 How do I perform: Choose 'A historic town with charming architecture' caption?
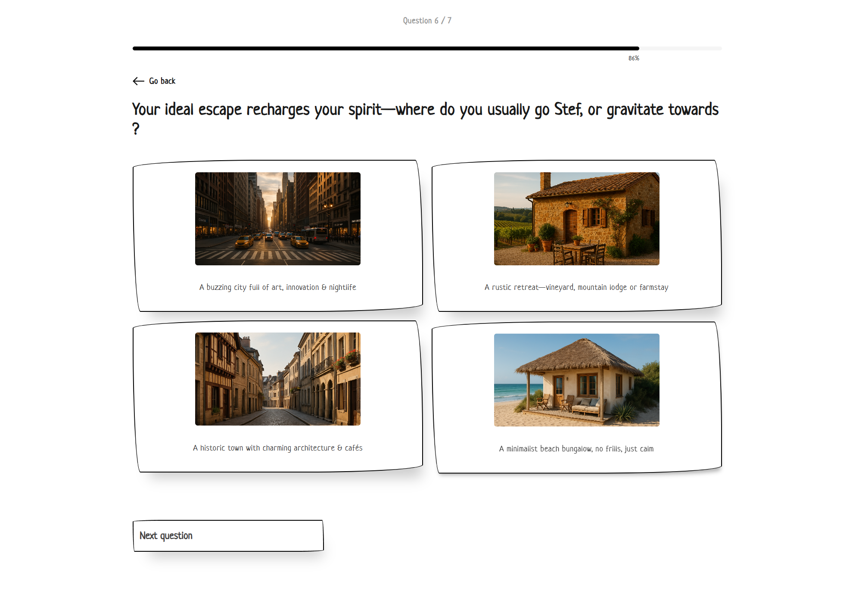[x=277, y=448]
